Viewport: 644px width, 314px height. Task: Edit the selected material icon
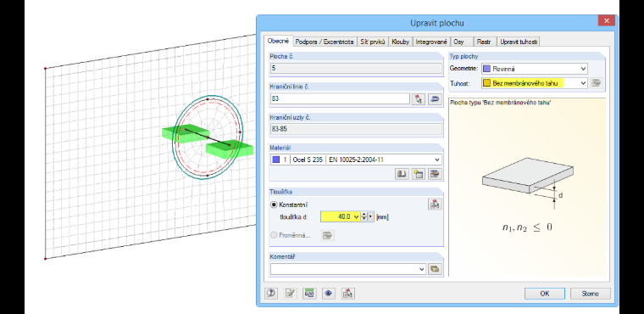point(435,174)
